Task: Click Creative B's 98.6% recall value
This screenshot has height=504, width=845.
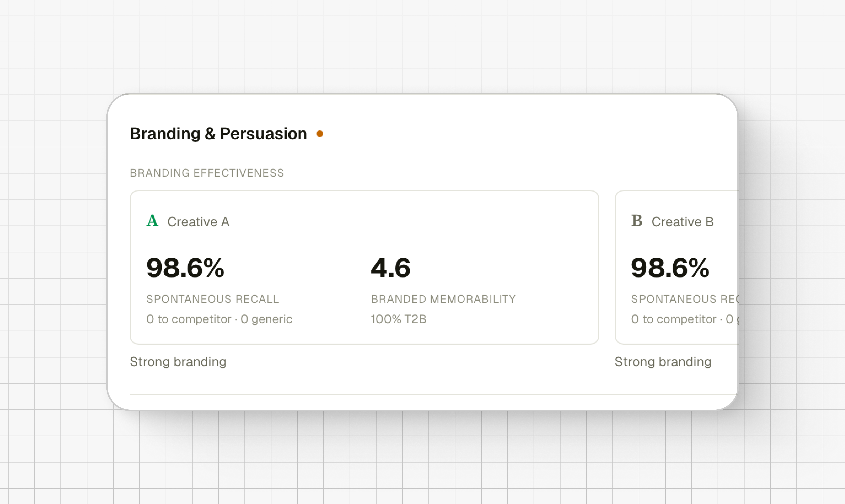Action: [x=670, y=268]
